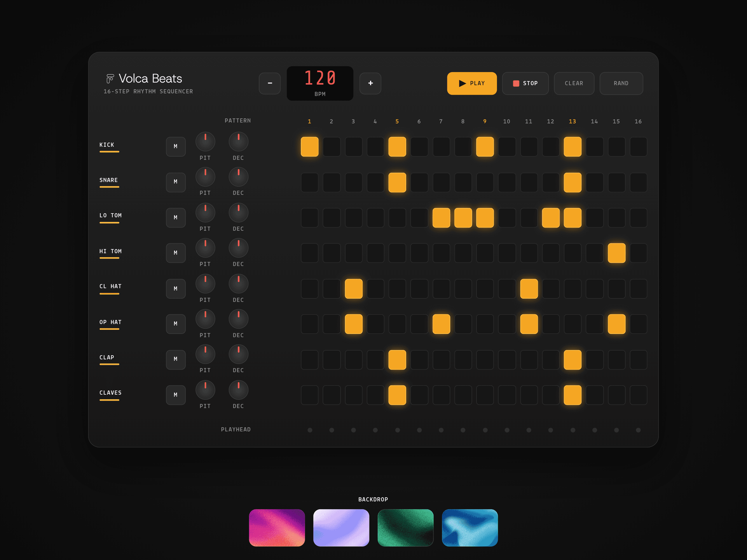Enable SNARE step 9

[x=485, y=183]
